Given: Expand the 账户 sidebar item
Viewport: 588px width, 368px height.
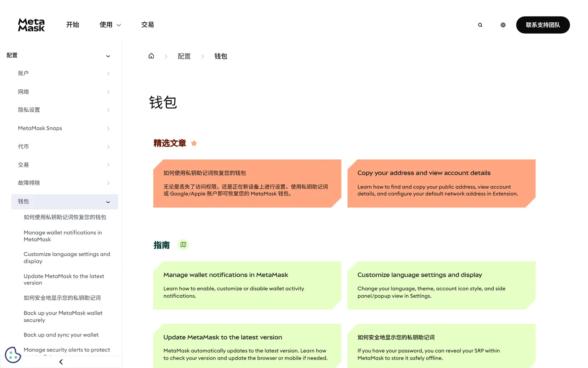Looking at the screenshot, I should coord(64,74).
